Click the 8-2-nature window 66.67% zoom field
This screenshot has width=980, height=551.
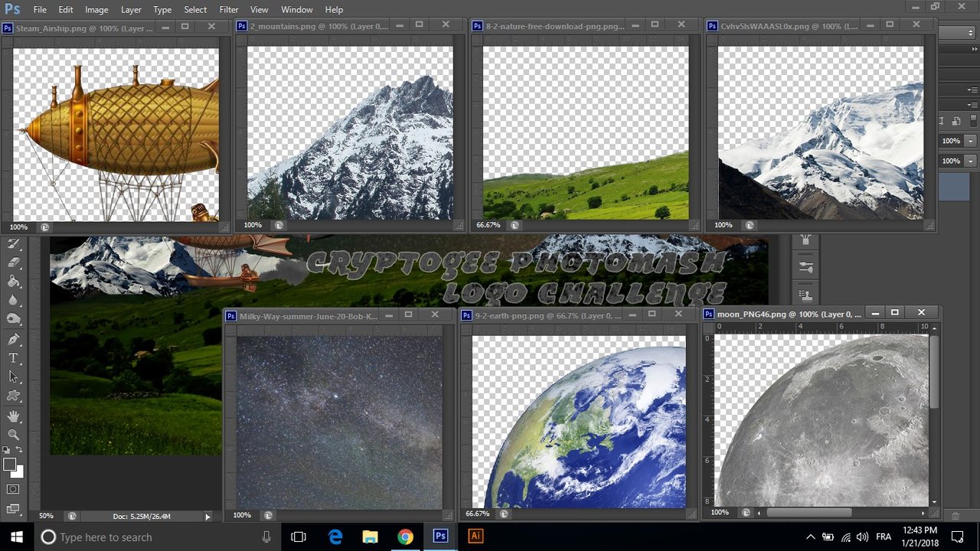click(x=488, y=226)
